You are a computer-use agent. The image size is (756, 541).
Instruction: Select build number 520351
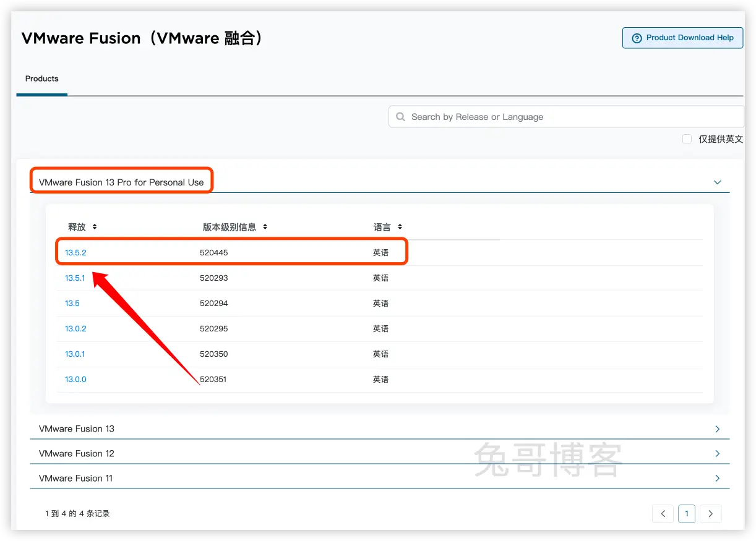(213, 380)
